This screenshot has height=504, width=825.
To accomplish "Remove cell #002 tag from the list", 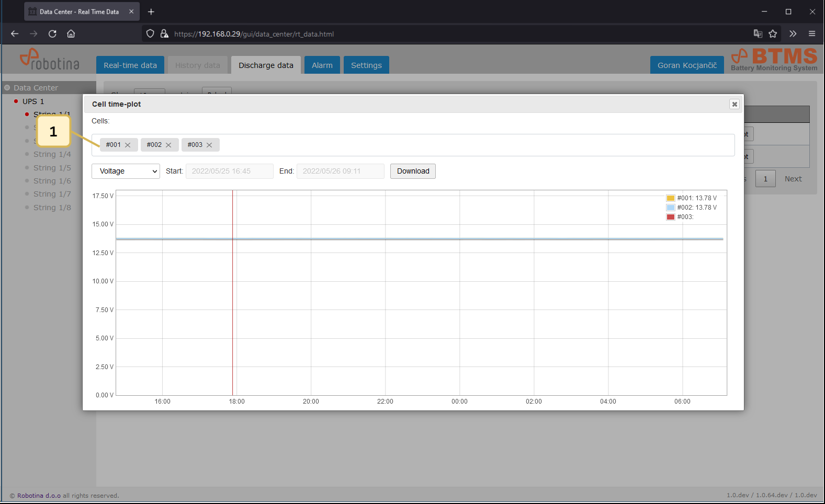I will 168,145.
